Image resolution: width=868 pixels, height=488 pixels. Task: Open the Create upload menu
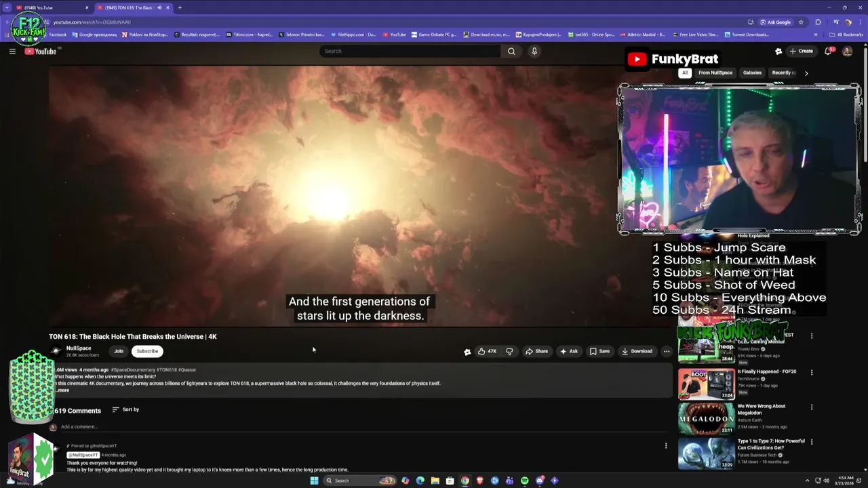pos(801,51)
